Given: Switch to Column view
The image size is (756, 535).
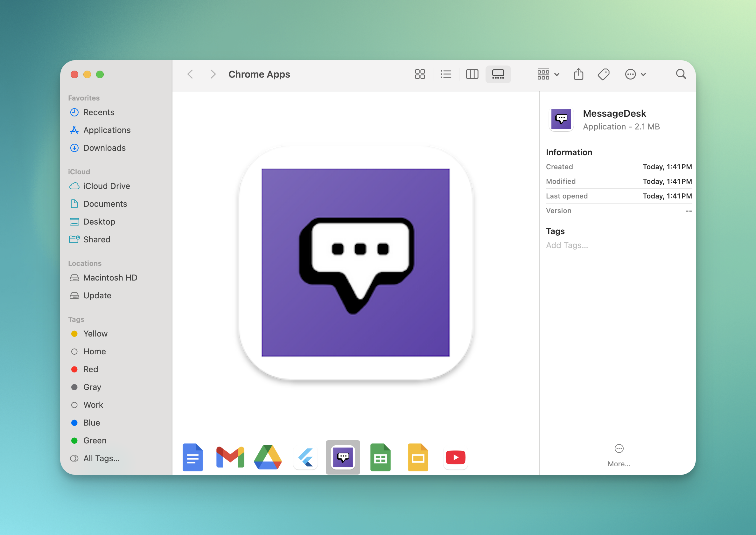Looking at the screenshot, I should 472,74.
